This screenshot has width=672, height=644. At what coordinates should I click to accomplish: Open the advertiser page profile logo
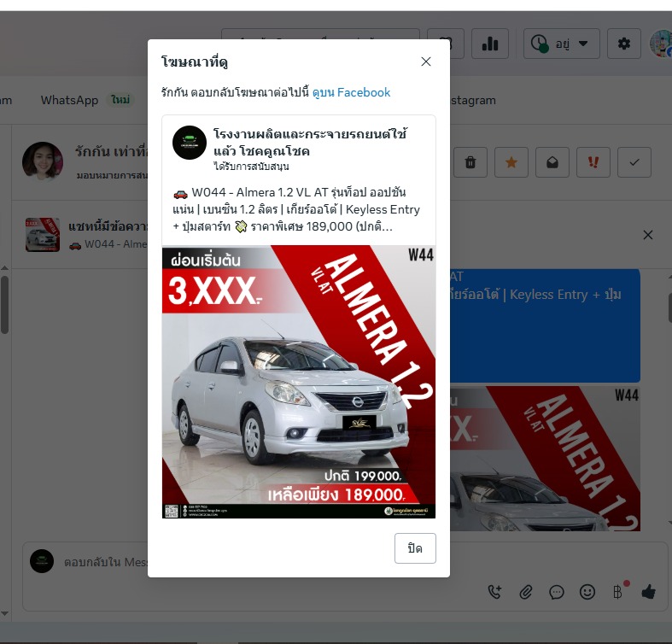(x=190, y=143)
